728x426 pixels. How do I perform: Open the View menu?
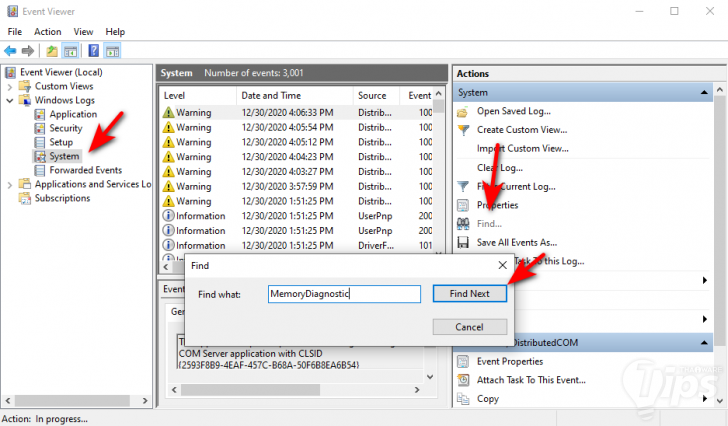83,32
